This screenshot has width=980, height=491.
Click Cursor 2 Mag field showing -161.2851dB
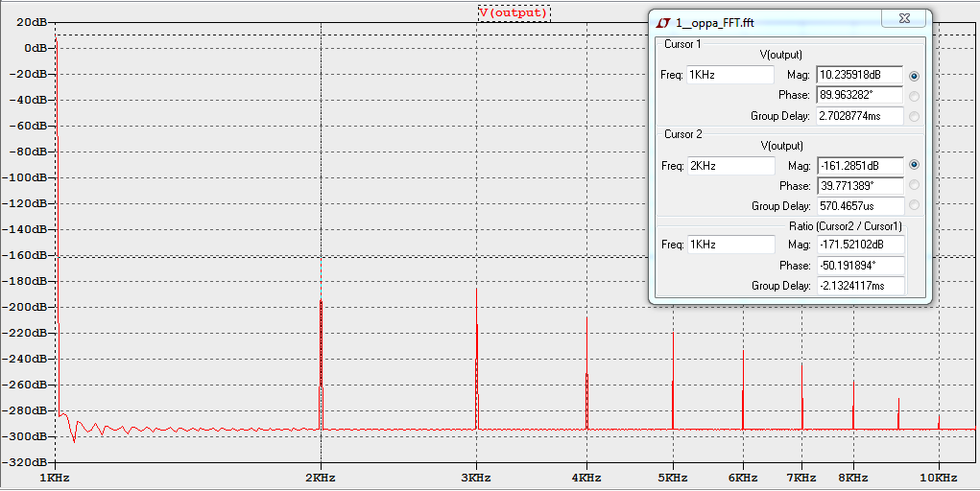click(860, 166)
